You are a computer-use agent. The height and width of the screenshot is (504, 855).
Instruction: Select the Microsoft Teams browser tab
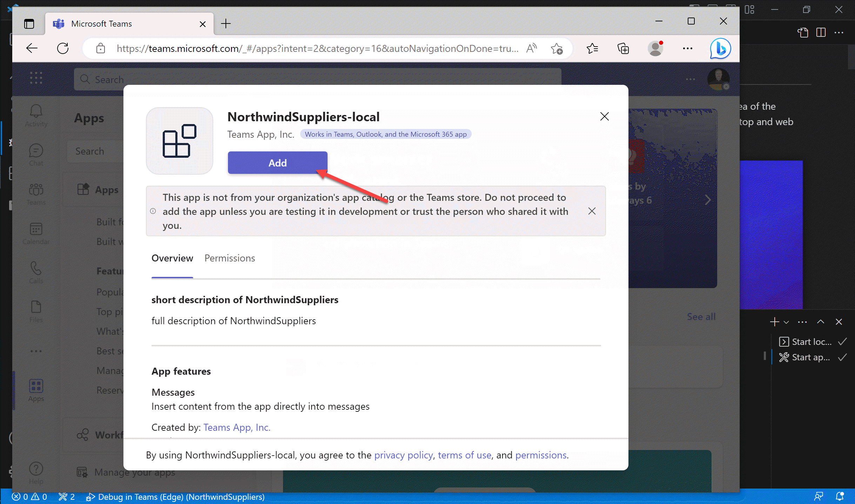(x=129, y=24)
